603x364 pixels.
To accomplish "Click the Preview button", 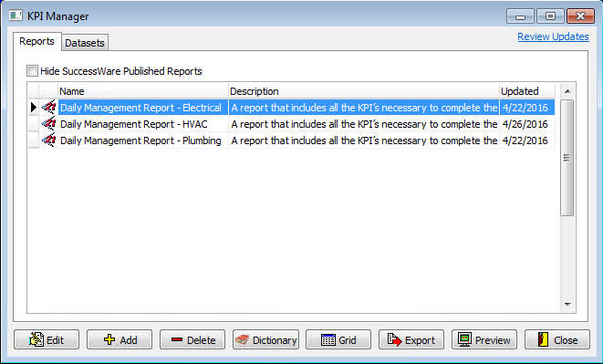I will click(x=484, y=339).
